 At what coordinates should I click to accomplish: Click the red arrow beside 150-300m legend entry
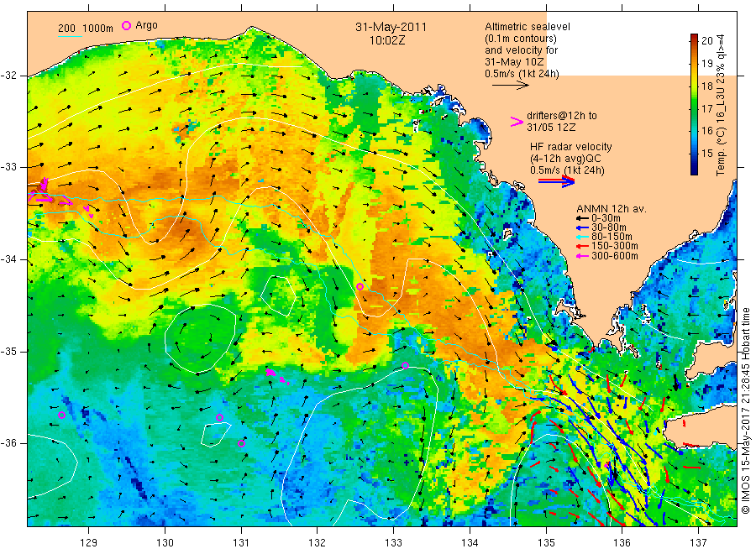582,246
